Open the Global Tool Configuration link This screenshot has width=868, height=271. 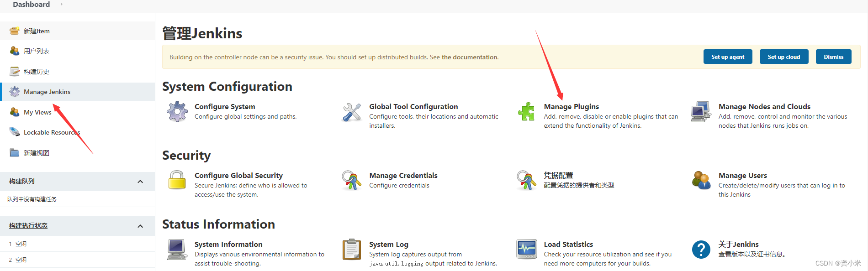coord(413,106)
